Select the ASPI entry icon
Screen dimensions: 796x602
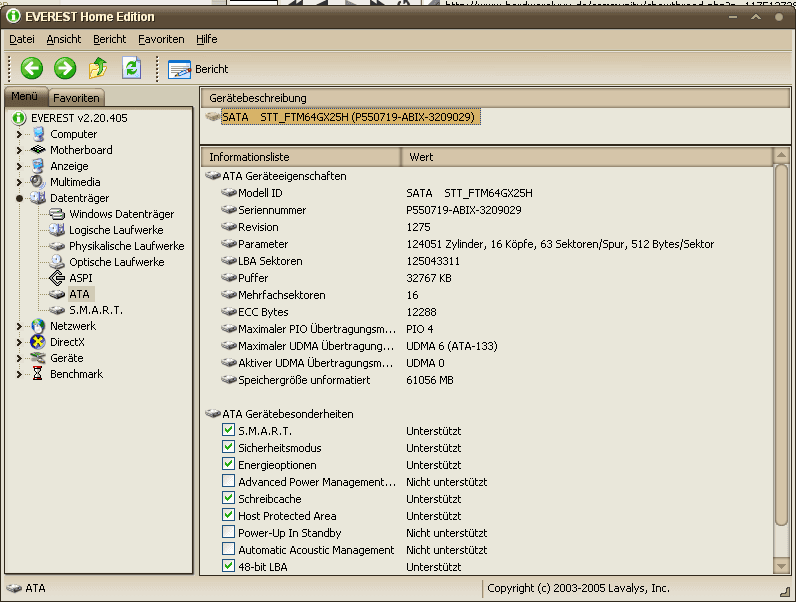57,278
